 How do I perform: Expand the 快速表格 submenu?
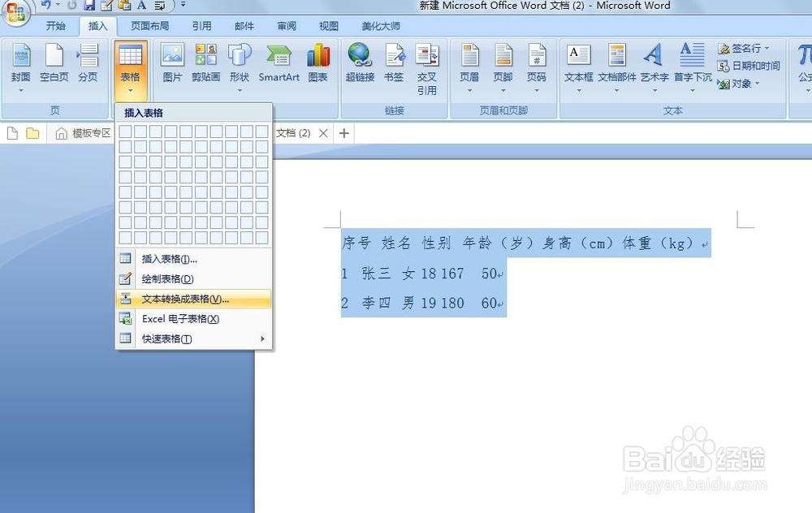click(166, 338)
